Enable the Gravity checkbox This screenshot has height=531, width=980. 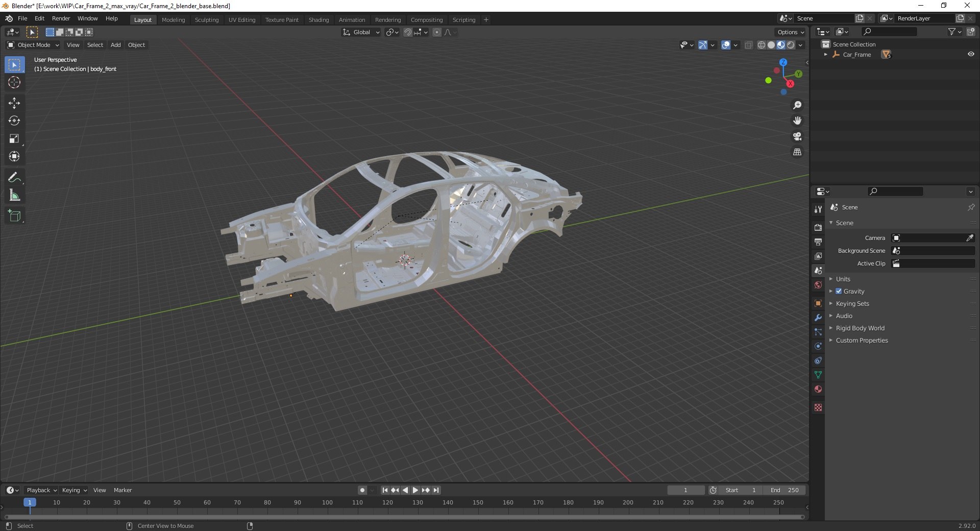point(839,291)
